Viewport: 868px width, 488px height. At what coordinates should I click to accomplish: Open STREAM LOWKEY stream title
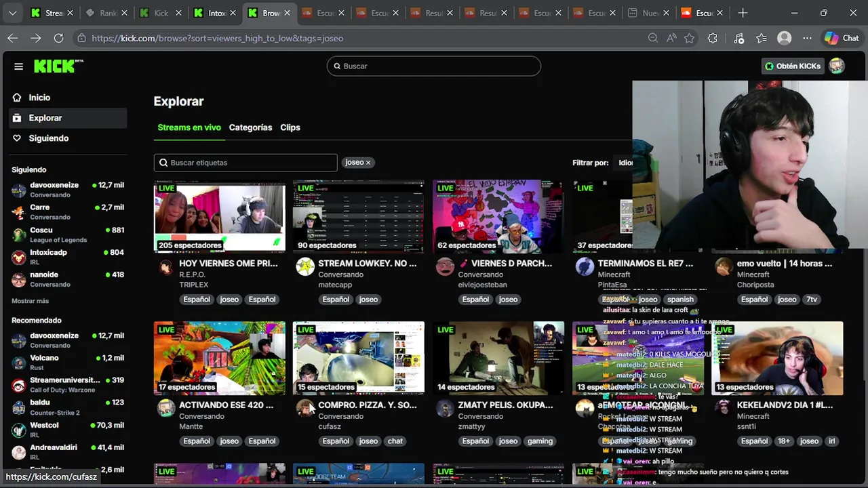tap(368, 264)
